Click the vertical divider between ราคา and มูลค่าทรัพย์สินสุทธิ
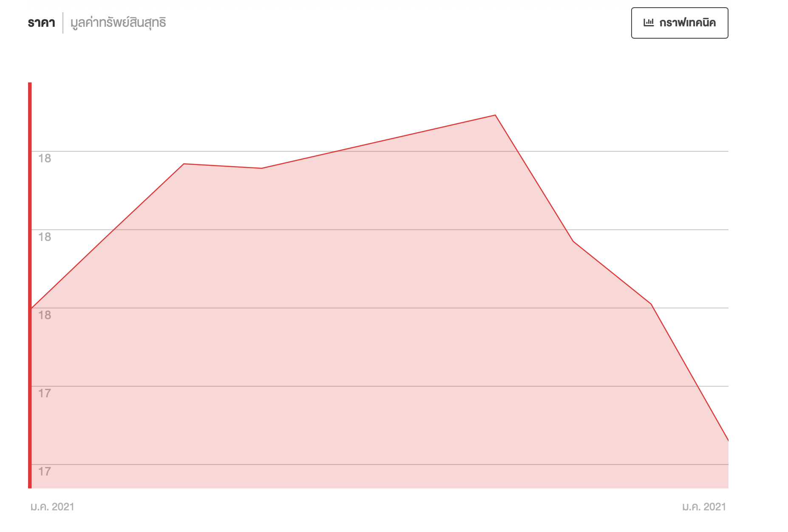Screen dimensions: 788x532 [63, 23]
